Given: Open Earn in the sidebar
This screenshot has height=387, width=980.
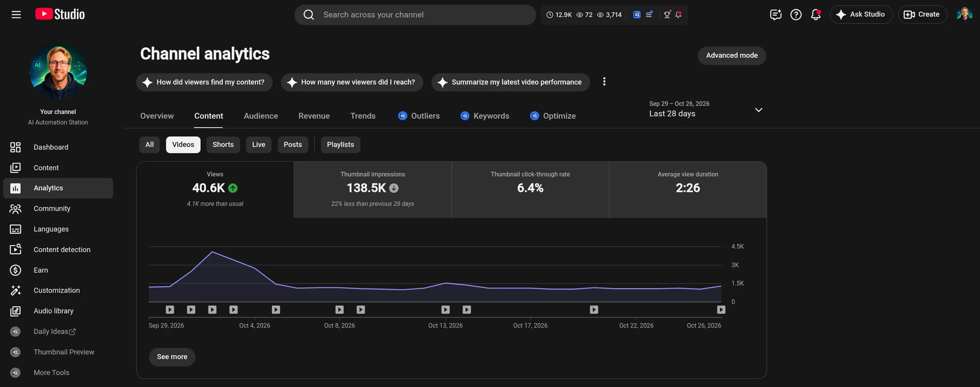Looking at the screenshot, I should pyautogui.click(x=58, y=270).
